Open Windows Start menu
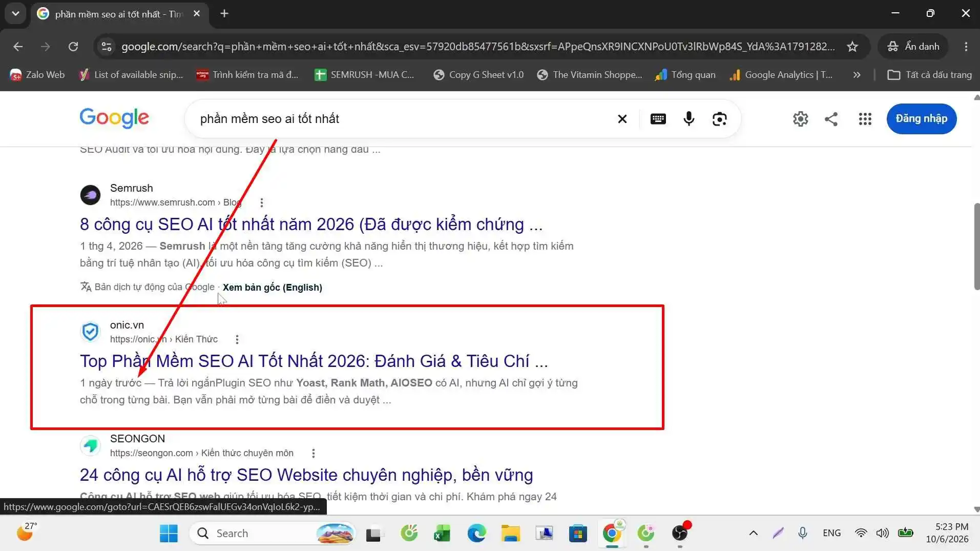This screenshot has height=551, width=980. tap(169, 533)
